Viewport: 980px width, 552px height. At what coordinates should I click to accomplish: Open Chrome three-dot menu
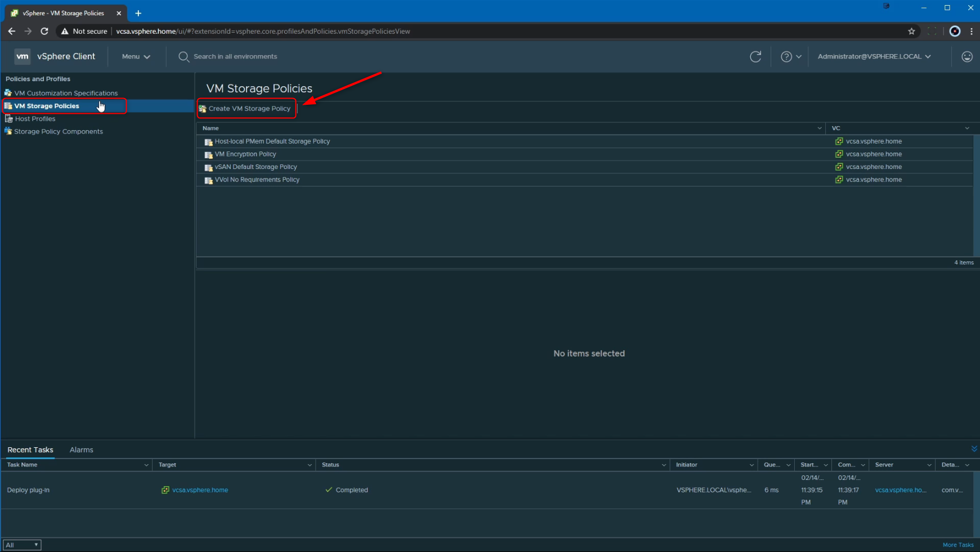[x=972, y=31]
